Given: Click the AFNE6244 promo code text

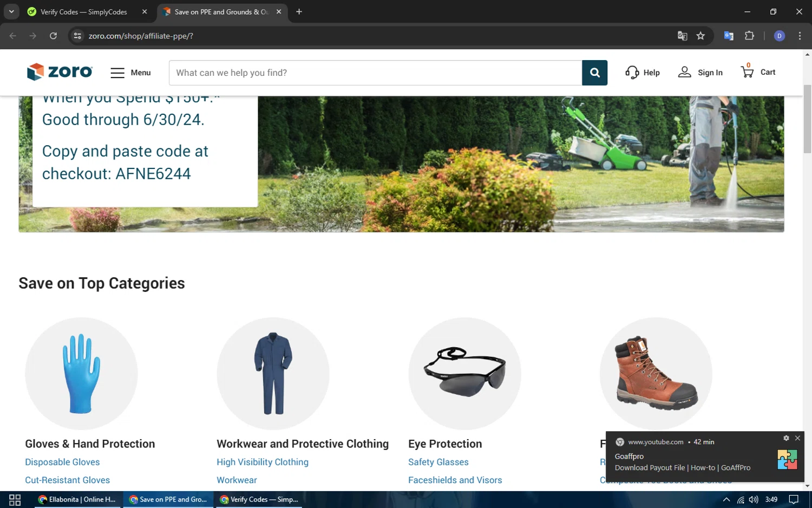Looking at the screenshot, I should click(x=153, y=173).
